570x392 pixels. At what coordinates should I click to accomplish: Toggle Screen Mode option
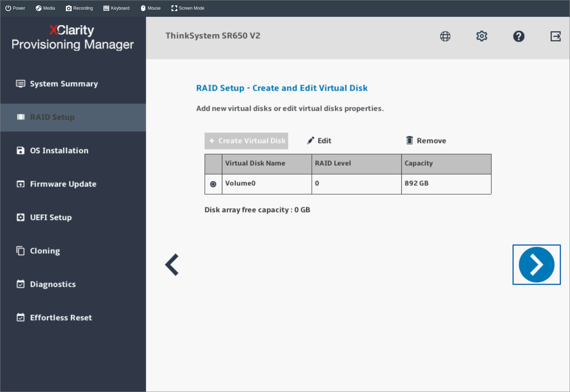tap(188, 8)
